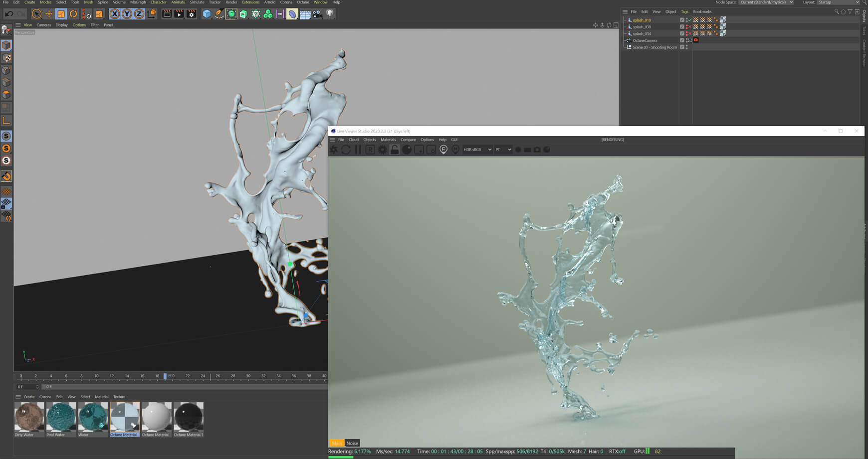Screen dimensions: 868x459
Task: Switch to Model mode in left sidebar
Action: pos(6,45)
